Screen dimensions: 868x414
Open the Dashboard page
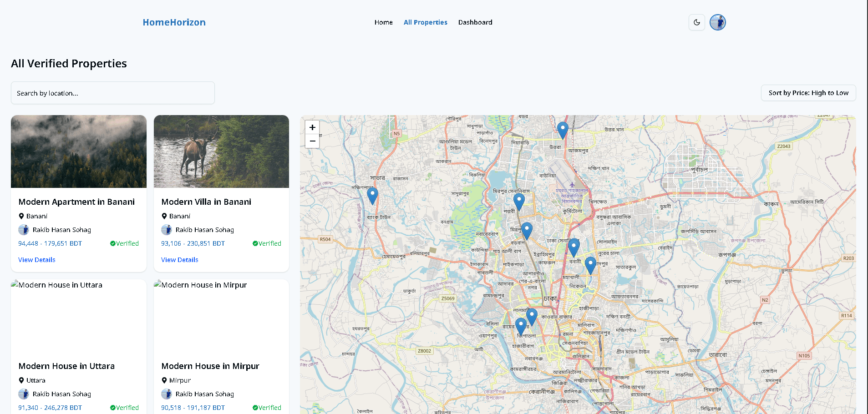click(475, 22)
